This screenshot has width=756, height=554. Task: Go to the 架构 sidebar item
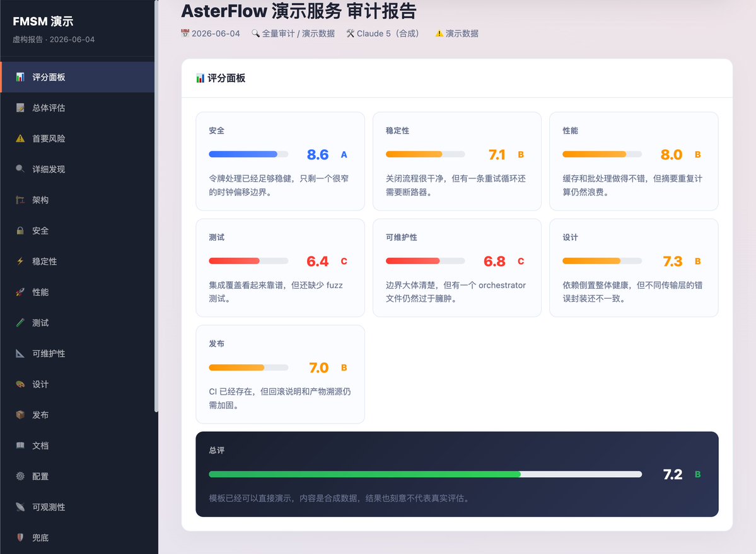coord(78,200)
